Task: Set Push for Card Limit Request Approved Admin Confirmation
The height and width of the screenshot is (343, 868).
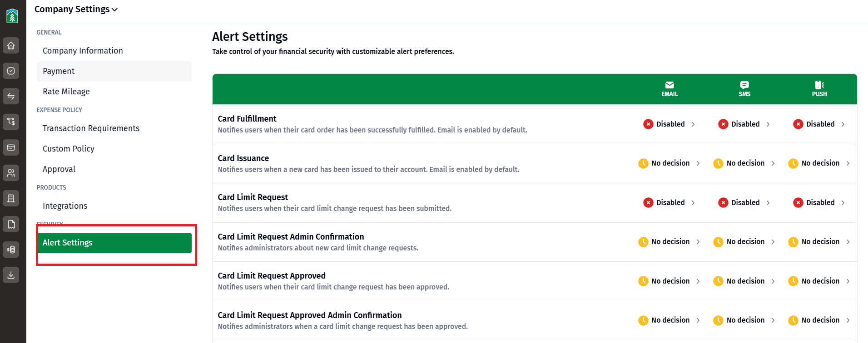Action: point(819,320)
